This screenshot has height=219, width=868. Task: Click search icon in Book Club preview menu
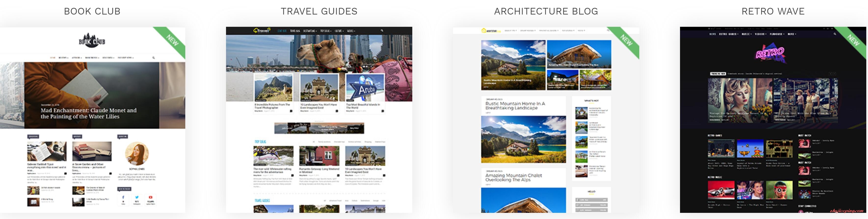coord(153,58)
